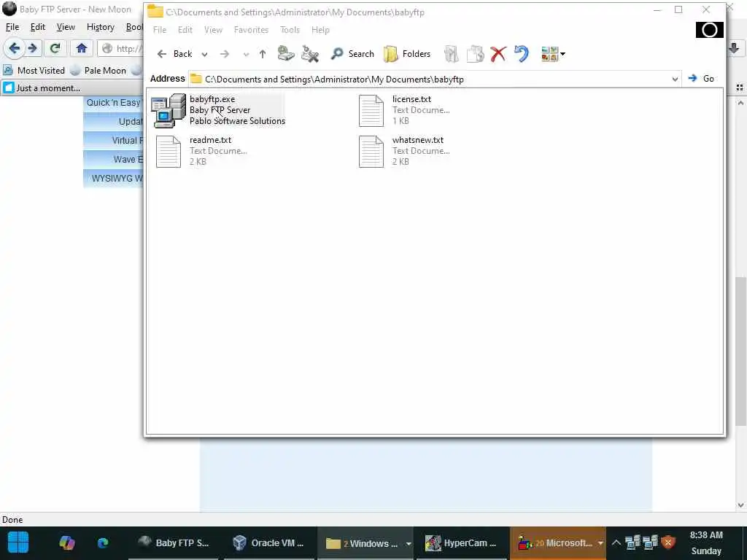Open Explorer Help menu
747x560 pixels.
(x=320, y=29)
